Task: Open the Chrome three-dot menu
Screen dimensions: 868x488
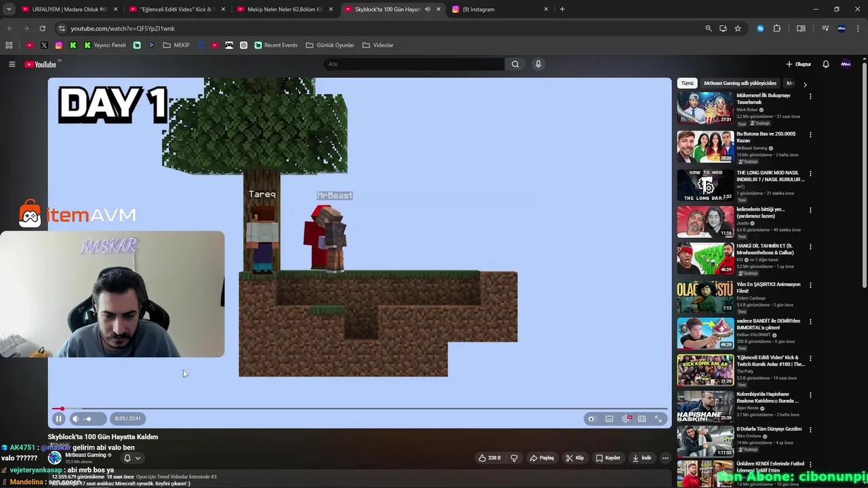Action: (859, 28)
